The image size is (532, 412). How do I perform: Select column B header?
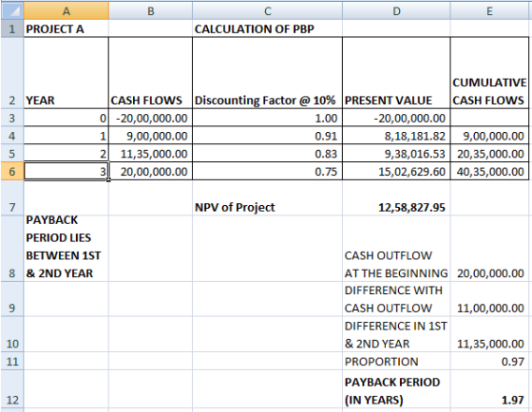coord(151,10)
